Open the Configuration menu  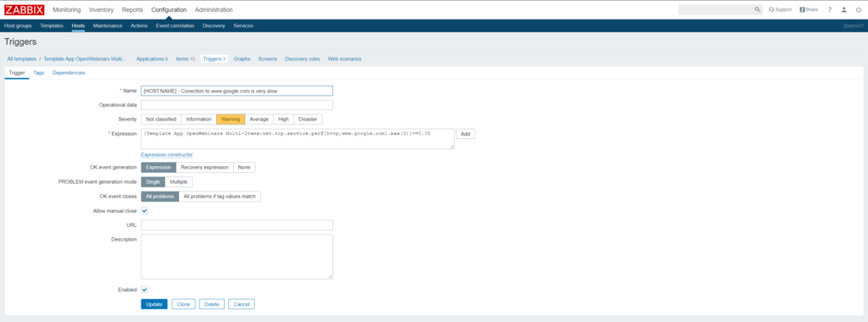169,9
